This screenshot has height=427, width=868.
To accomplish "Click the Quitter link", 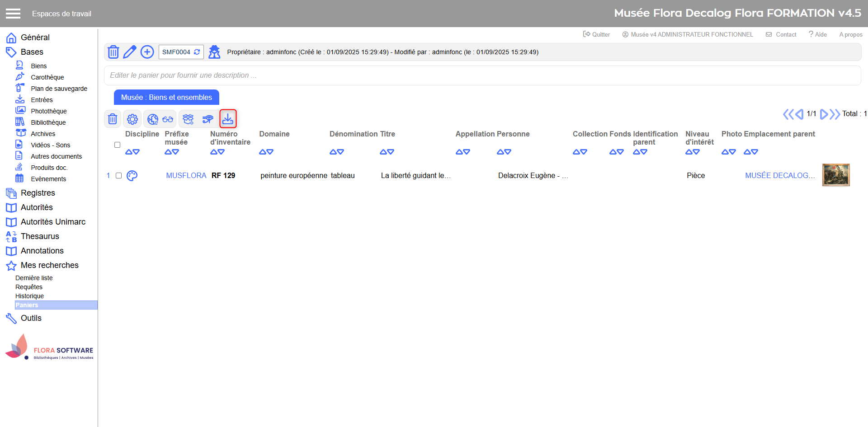I will pos(597,34).
